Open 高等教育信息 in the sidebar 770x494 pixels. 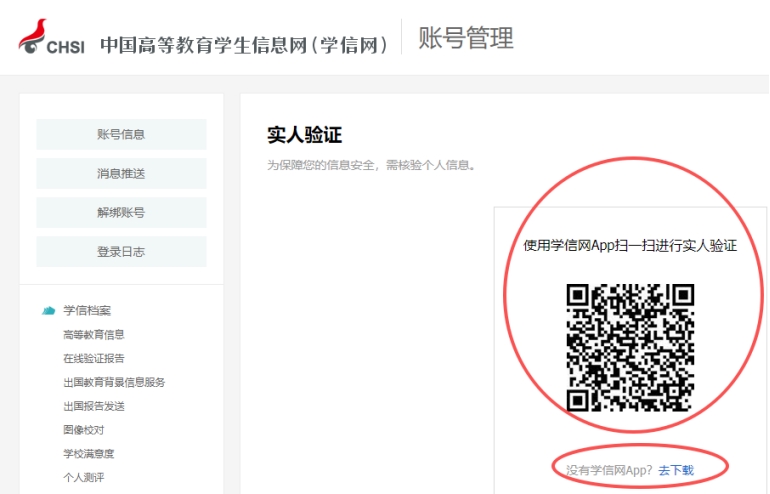pos(94,335)
